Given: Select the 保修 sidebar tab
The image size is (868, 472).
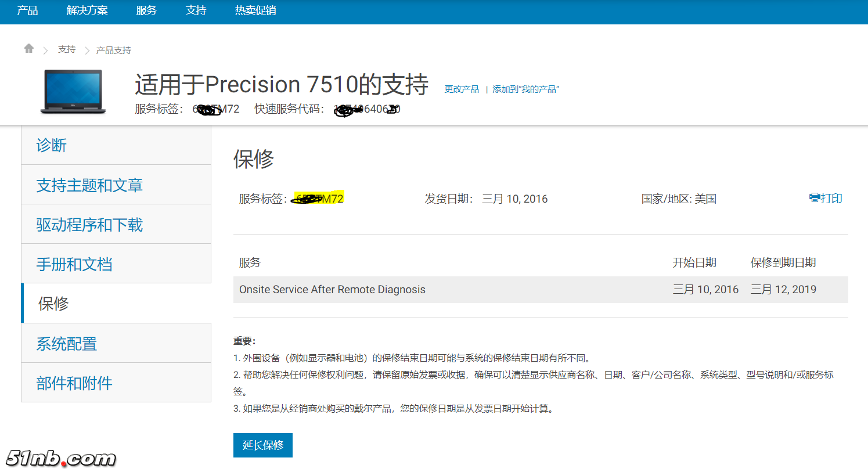Looking at the screenshot, I should 53,304.
